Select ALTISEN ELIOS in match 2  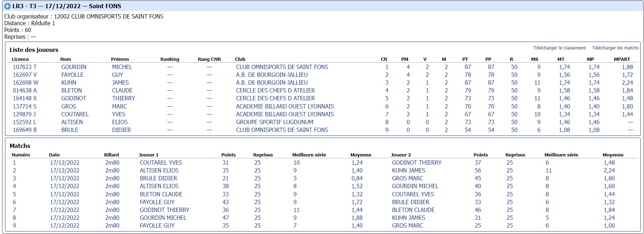tap(159, 170)
